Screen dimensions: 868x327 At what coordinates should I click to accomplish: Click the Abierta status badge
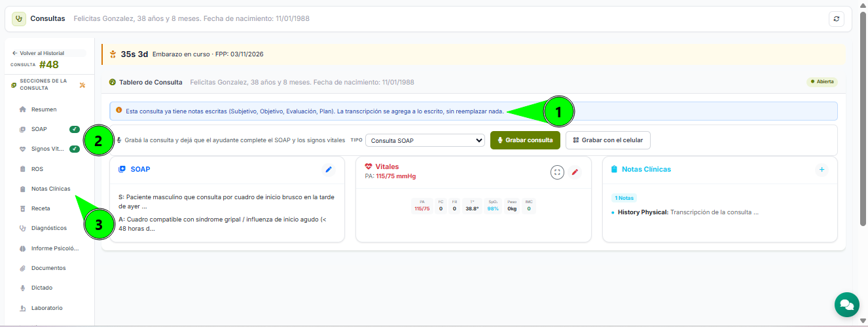(x=822, y=82)
